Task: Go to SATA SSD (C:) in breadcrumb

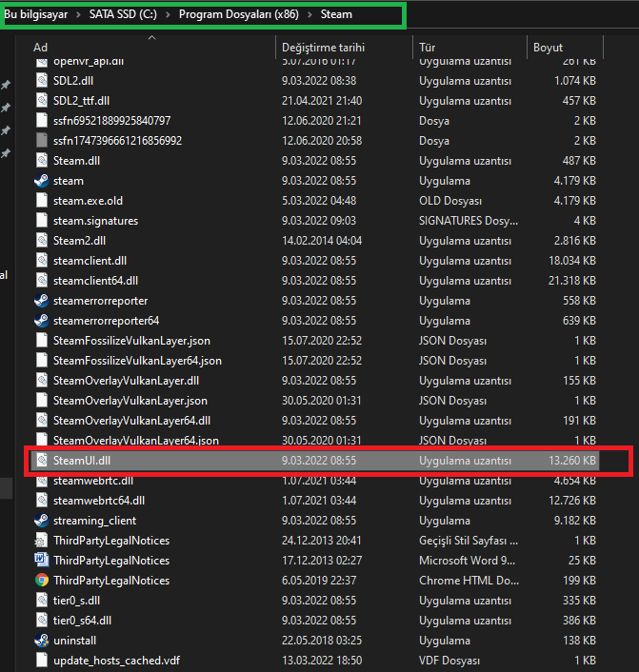Action: click(x=123, y=14)
